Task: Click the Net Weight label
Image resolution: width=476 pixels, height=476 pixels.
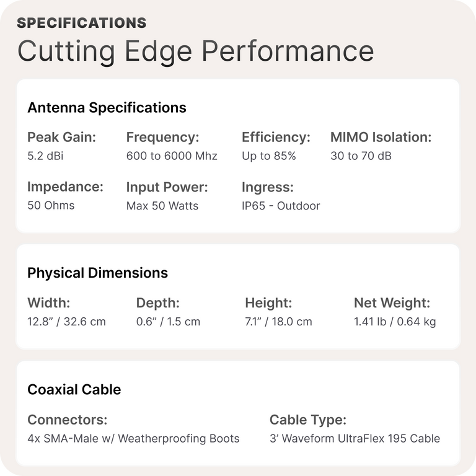Action: (392, 303)
